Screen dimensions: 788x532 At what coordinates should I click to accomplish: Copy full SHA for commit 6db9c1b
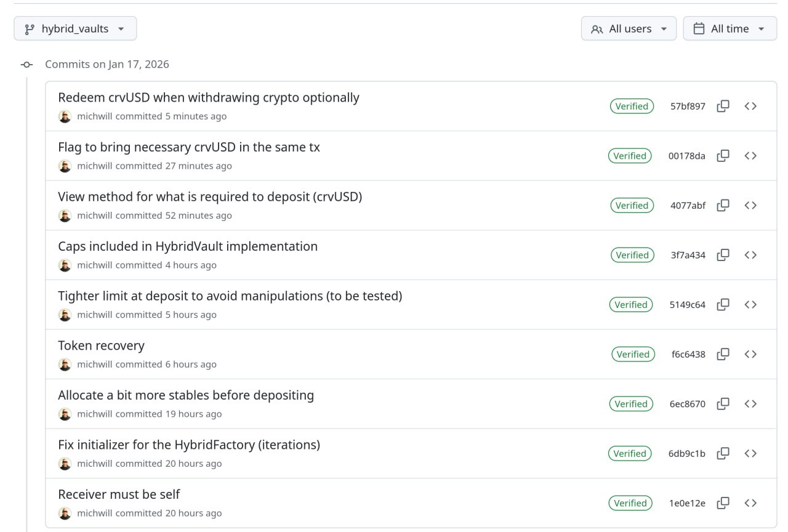[723, 453]
